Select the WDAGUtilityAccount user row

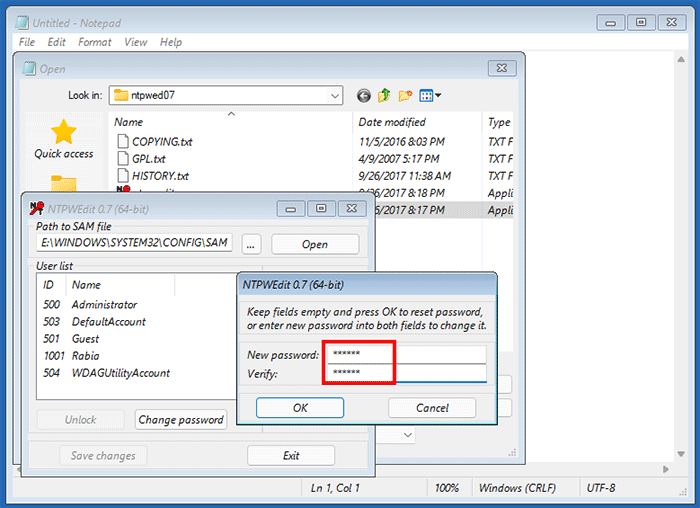(x=137, y=373)
